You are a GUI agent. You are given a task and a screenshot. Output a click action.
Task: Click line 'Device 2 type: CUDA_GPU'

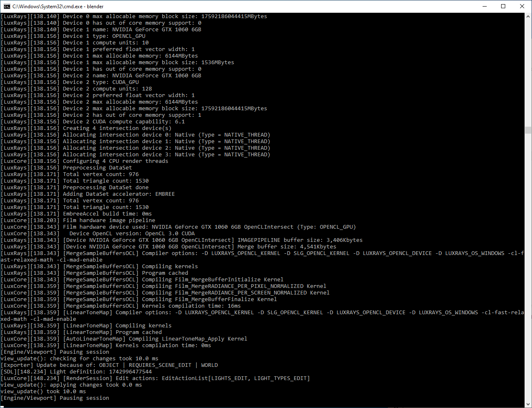pos(70,82)
